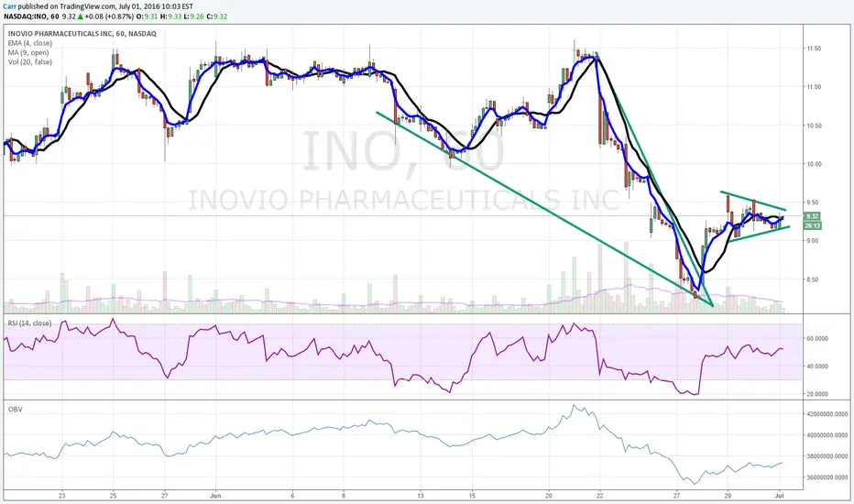Image resolution: width=854 pixels, height=504 pixels.
Task: Click the 10.50 price axis label
Action: coord(814,126)
